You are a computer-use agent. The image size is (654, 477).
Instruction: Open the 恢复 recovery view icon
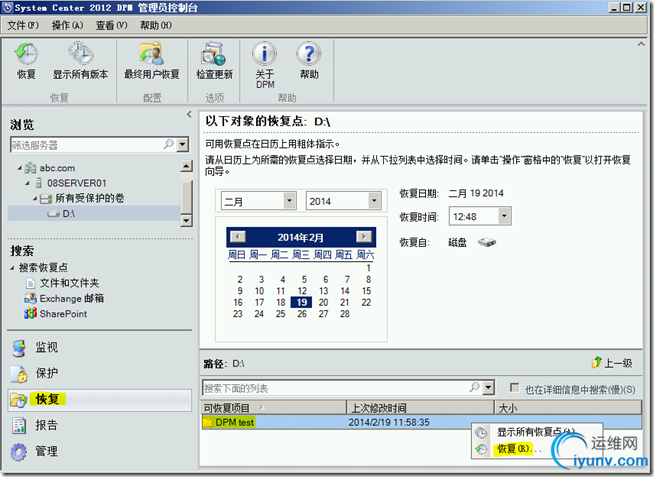click(19, 400)
